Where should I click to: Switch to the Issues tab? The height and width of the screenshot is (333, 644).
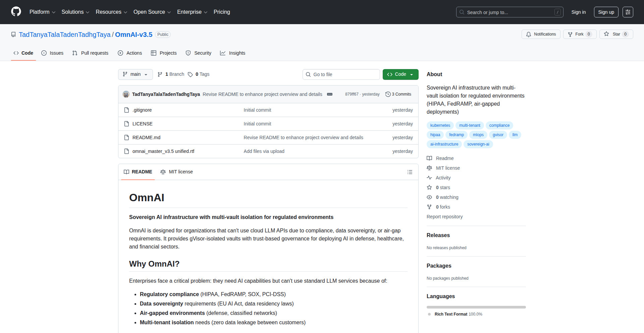click(x=52, y=53)
